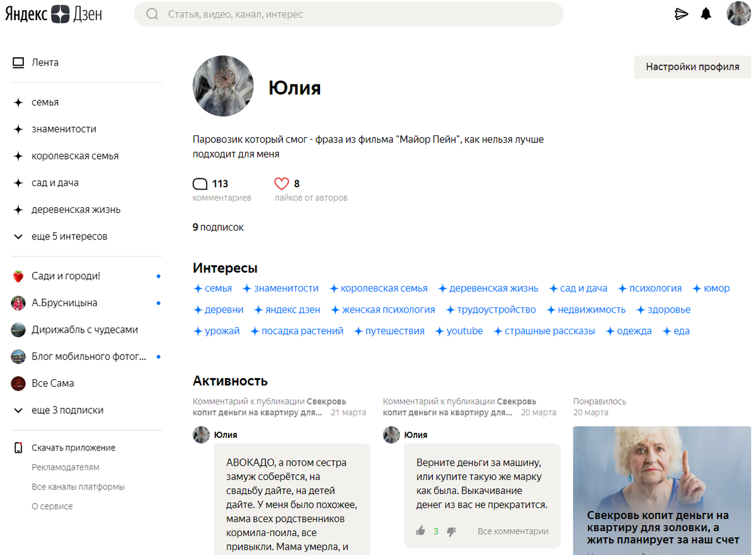The width and height of the screenshot is (756, 555).
Task: Select interest tag страшные рассказы
Action: point(544,331)
